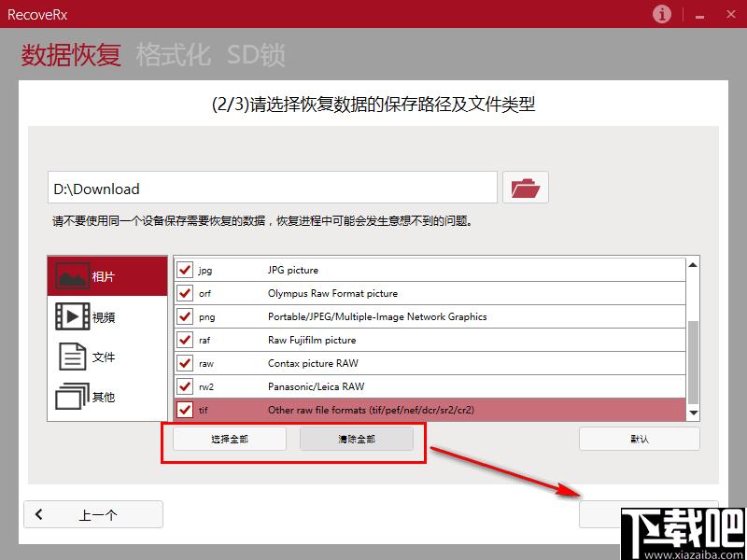Select the 视频 video category
Viewport: 747px width, 560px height.
(107, 316)
